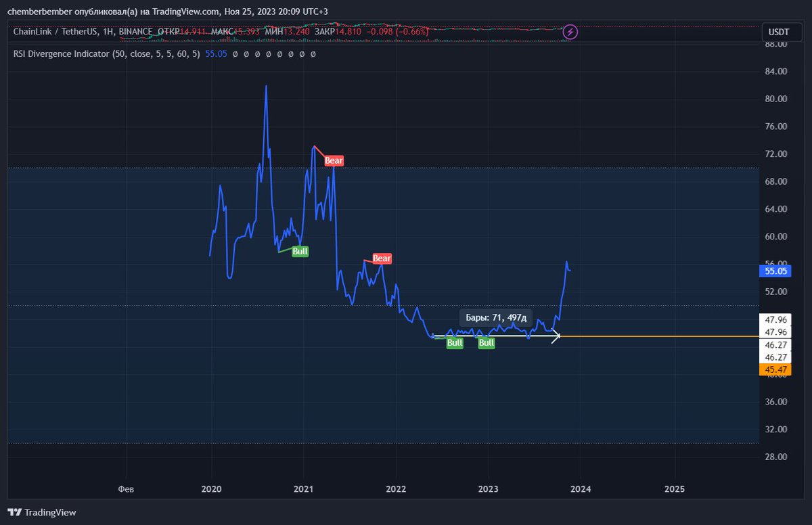Click the 'Ноя 25, 2023 20:09 UTC+3' timestamp
The height and width of the screenshot is (525, 812).
coord(276,12)
